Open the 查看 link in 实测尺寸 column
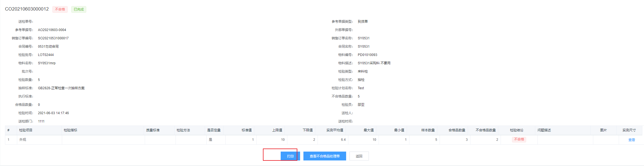Image resolution: width=644 pixels, height=166 pixels. (x=632, y=140)
